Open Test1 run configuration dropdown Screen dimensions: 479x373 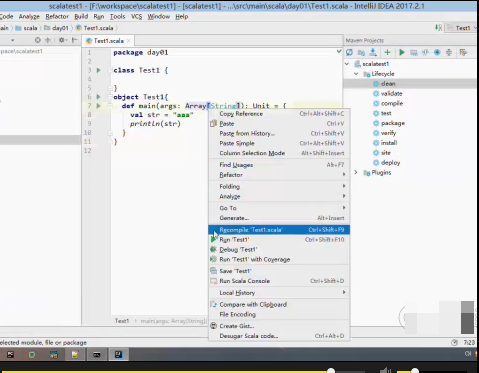tap(462, 28)
